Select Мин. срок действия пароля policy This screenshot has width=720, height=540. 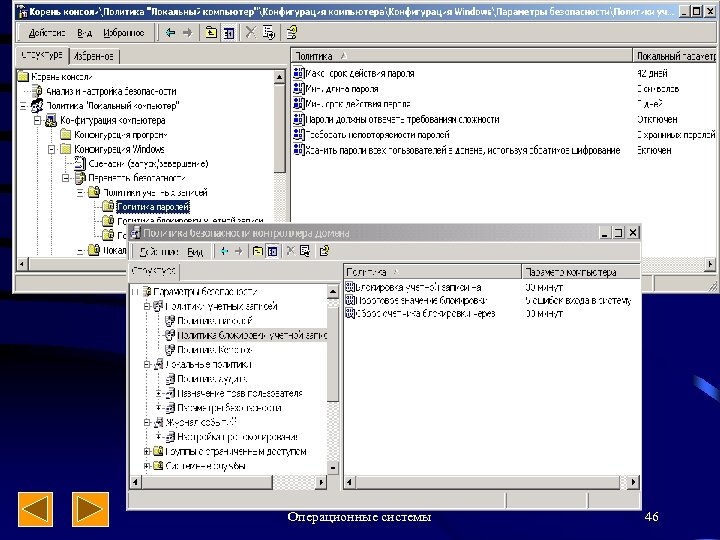pos(358,104)
